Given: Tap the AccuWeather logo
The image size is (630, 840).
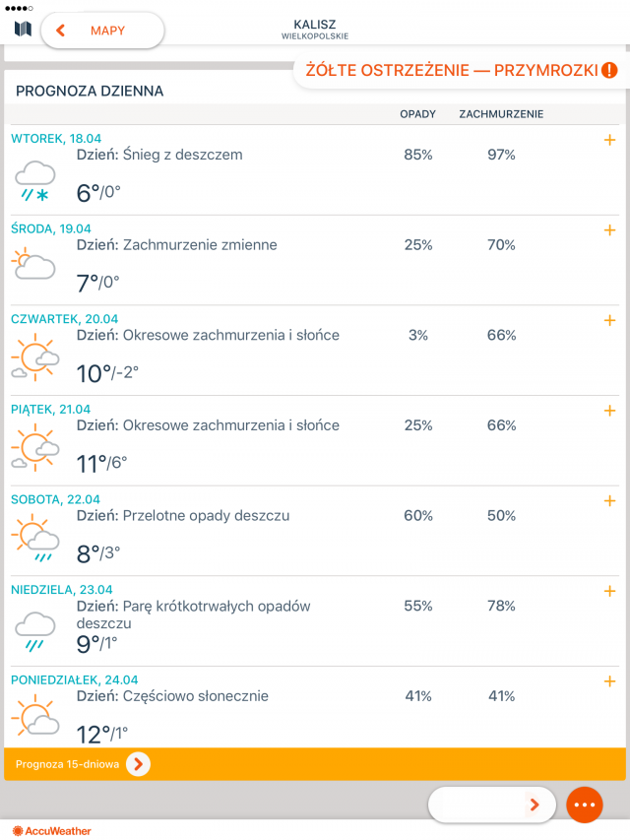Looking at the screenshot, I should pyautogui.click(x=52, y=831).
